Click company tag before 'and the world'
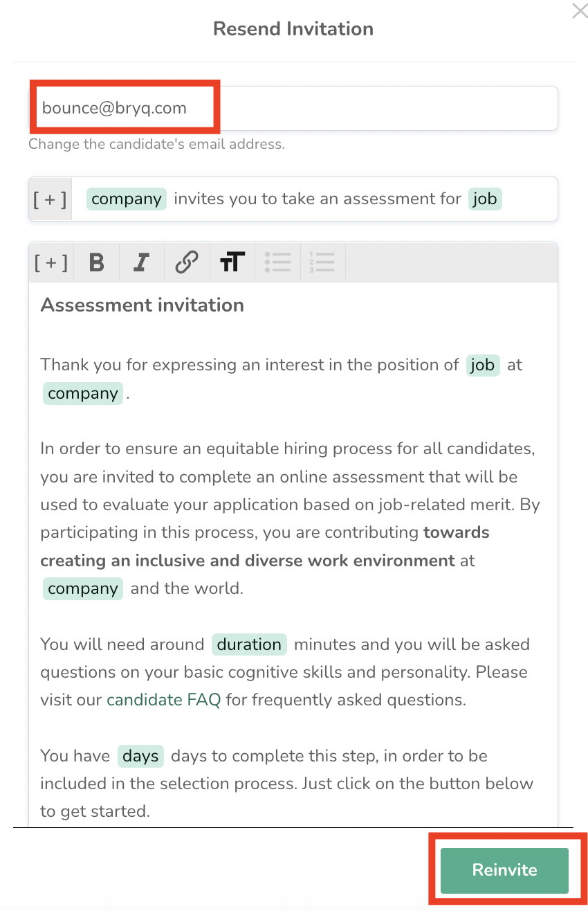This screenshot has width=588, height=911. click(x=83, y=589)
